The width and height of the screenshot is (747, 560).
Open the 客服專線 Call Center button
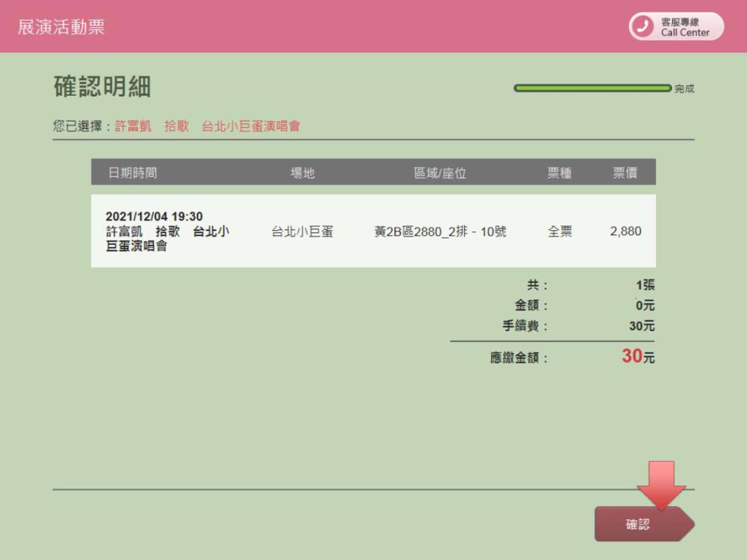(x=676, y=26)
